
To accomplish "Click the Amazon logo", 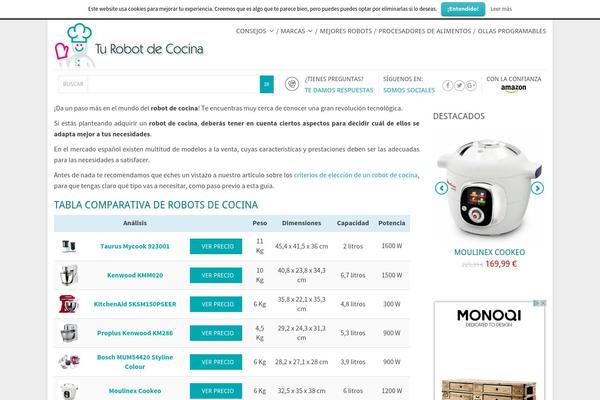I will tap(514, 88).
